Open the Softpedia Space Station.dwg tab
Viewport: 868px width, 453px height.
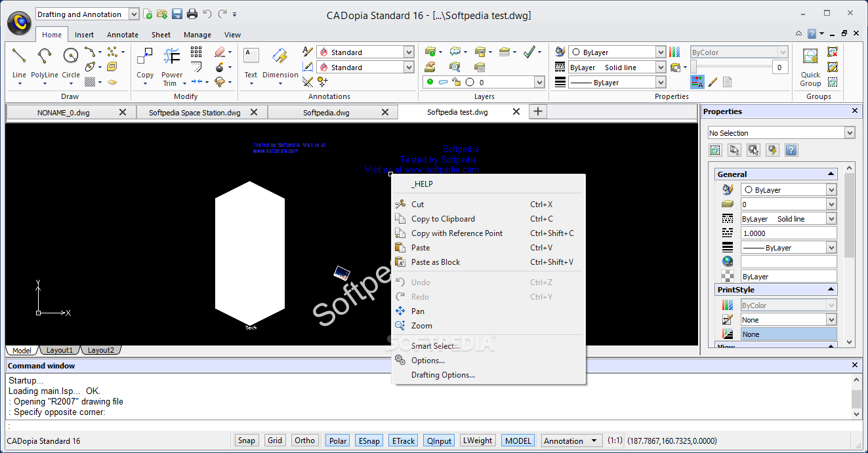tap(195, 112)
